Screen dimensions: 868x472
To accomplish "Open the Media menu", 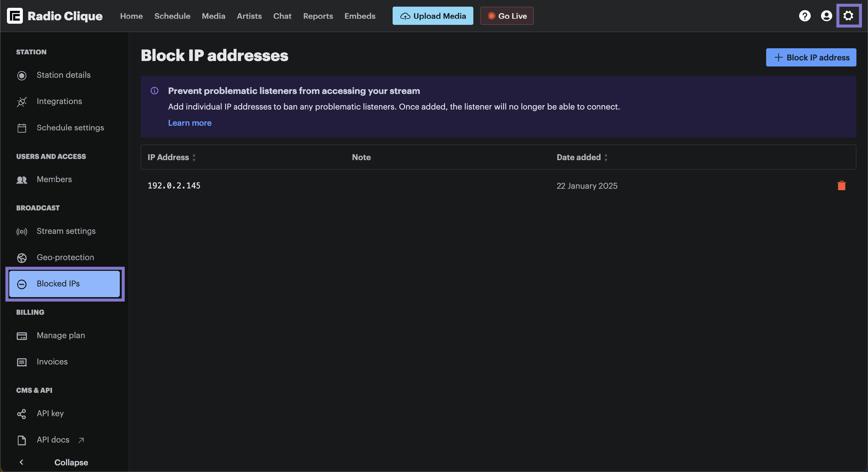I will point(213,16).
